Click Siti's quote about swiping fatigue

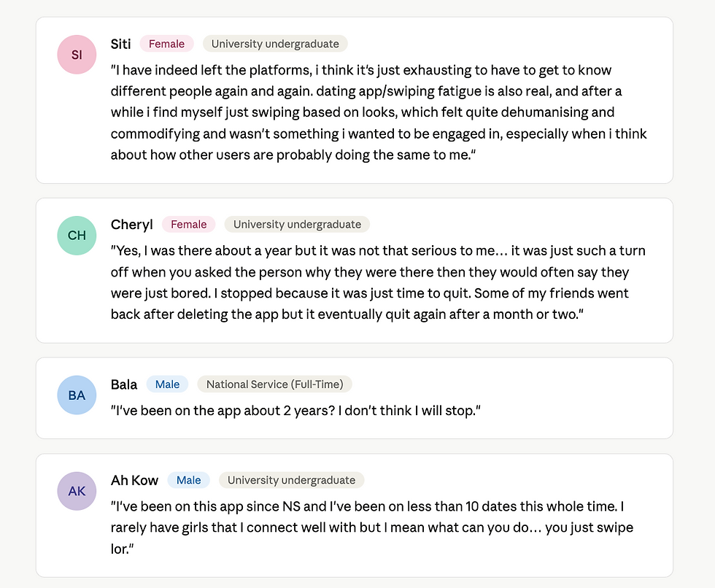379,112
